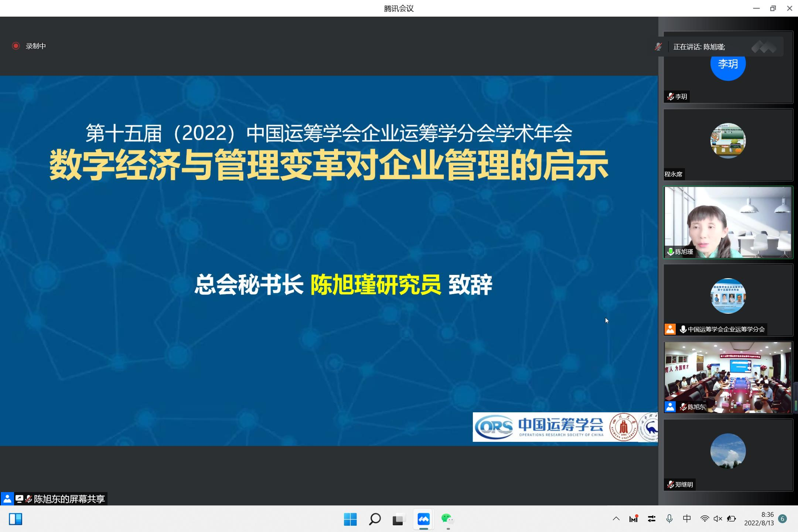Open the clock and date 2022/8/13

pos(759,519)
